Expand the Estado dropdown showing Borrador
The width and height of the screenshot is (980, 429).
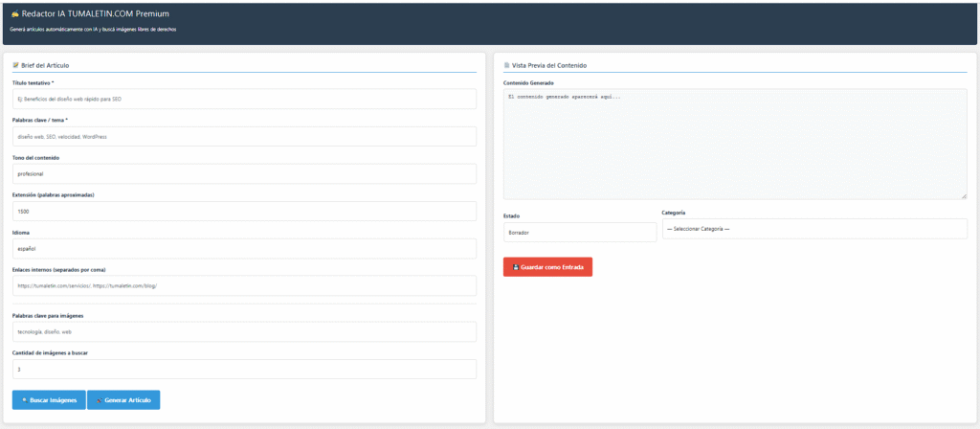tap(580, 232)
